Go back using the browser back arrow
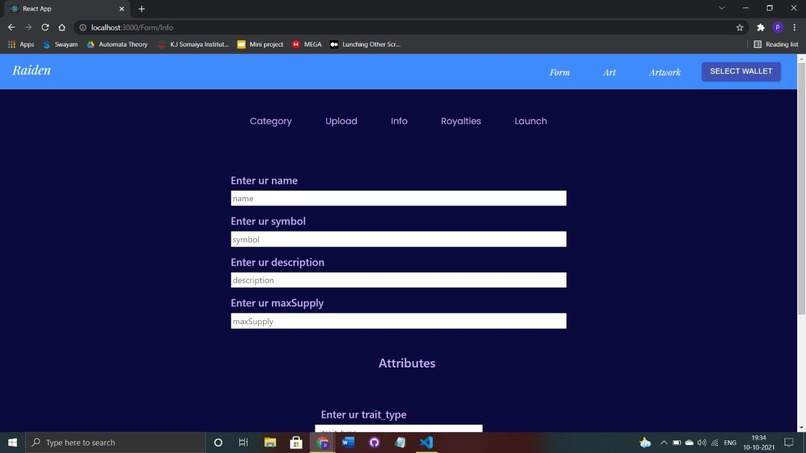 click(x=11, y=27)
